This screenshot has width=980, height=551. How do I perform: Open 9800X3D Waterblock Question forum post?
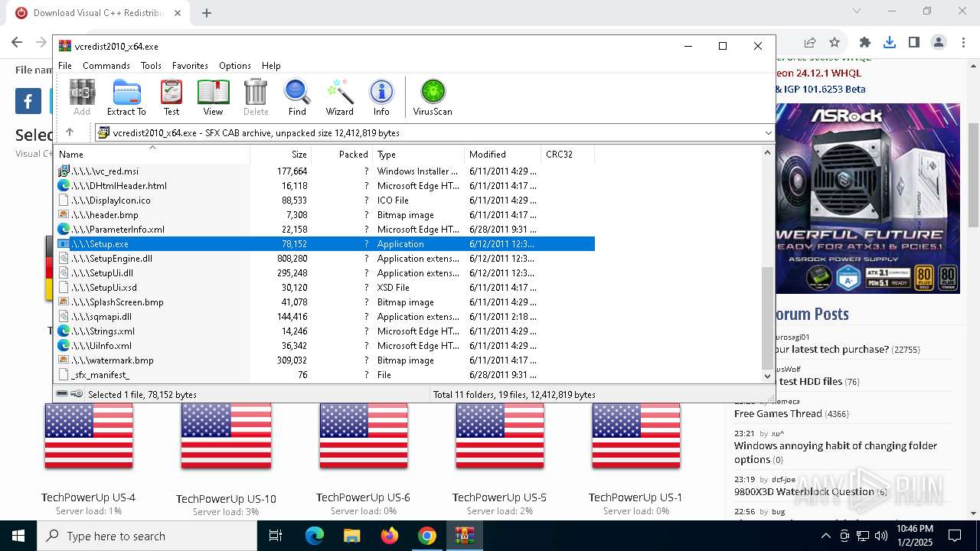tap(804, 492)
